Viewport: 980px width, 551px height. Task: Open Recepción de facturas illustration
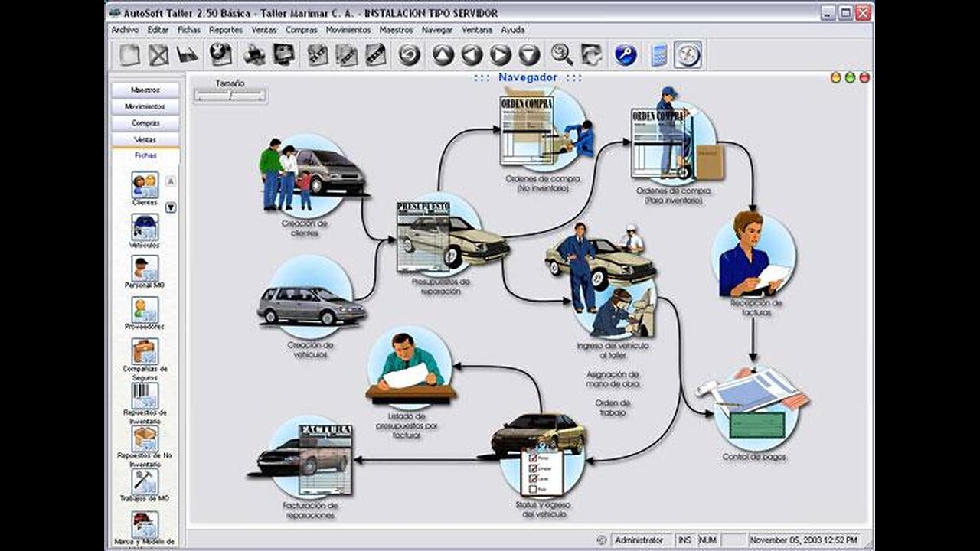[753, 255]
